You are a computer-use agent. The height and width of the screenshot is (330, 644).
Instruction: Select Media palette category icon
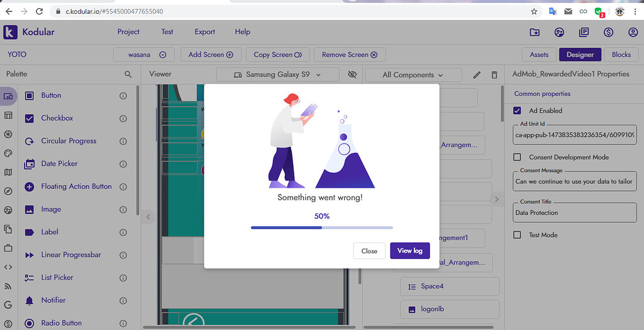(8, 134)
